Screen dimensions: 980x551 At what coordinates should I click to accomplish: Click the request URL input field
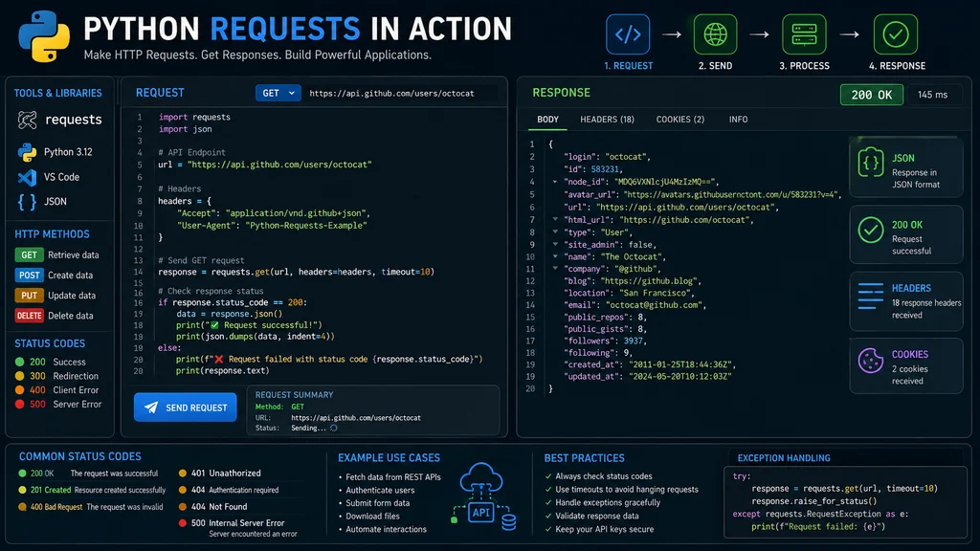tap(401, 93)
